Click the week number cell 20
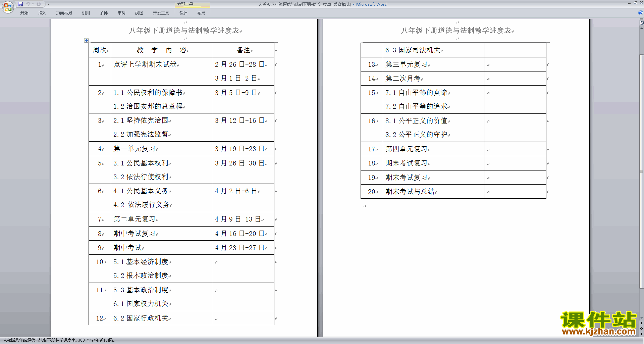644x344 pixels. click(x=372, y=192)
